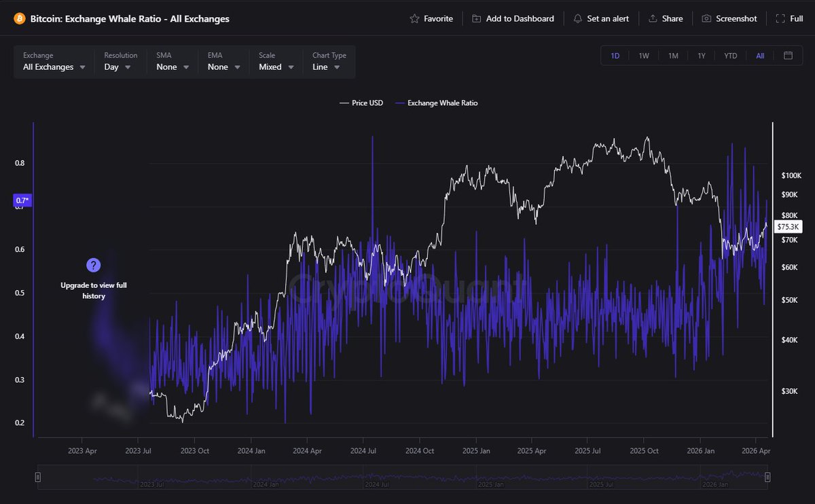Click the purple question mark upgrade icon

click(94, 266)
